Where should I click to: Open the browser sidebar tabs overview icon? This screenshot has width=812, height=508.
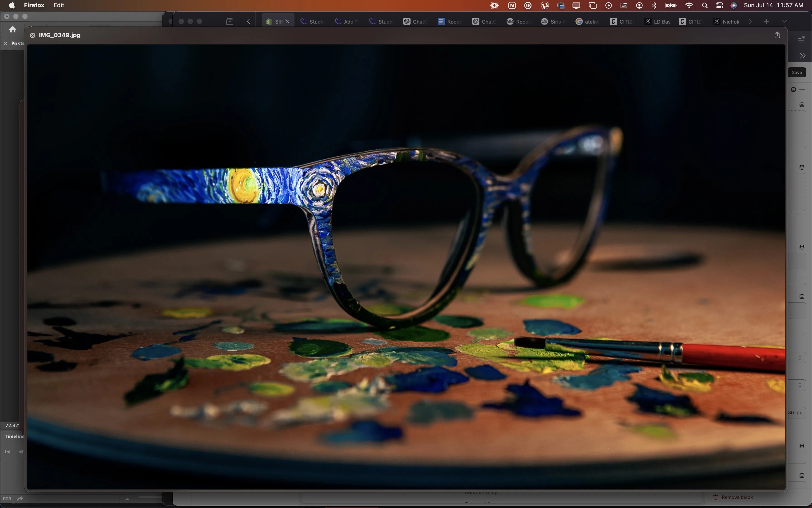coord(230,22)
